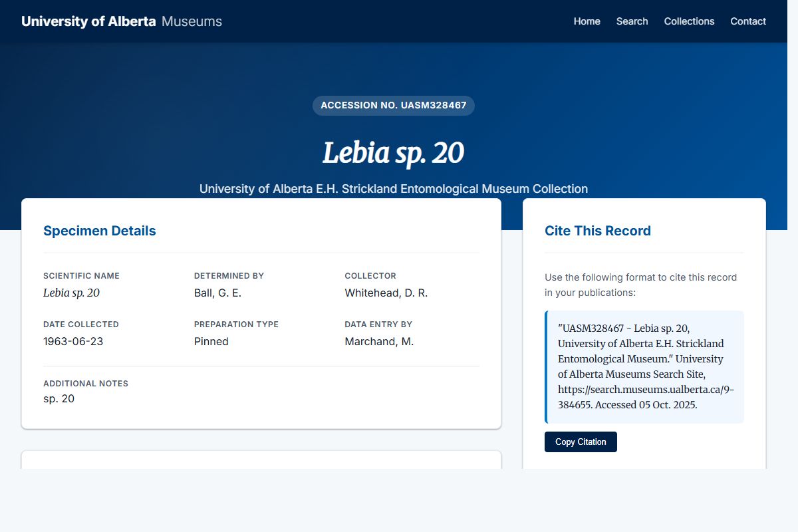This screenshot has height=532, width=798.
Task: Click the determiner name Ball, G. E.
Action: pyautogui.click(x=217, y=293)
